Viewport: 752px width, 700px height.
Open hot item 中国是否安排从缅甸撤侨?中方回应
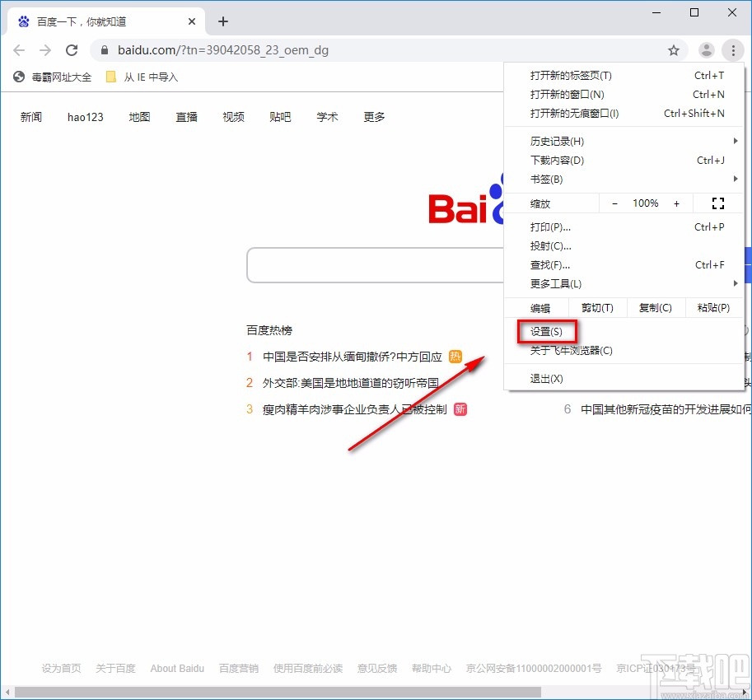(x=353, y=357)
